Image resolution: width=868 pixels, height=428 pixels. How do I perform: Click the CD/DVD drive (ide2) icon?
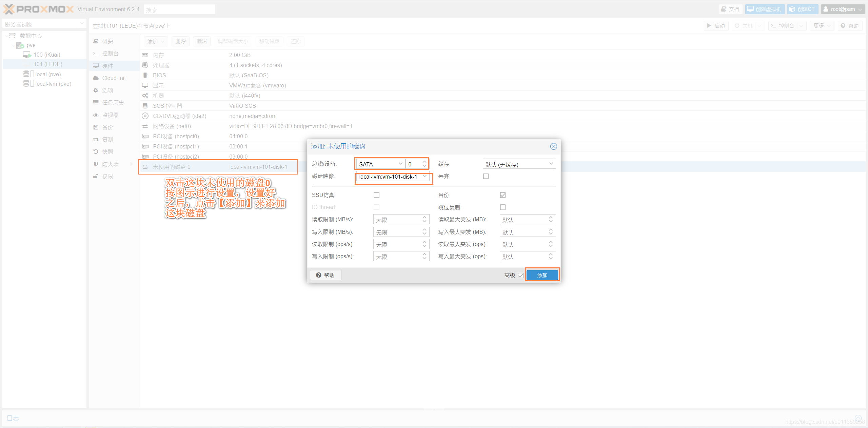point(145,116)
